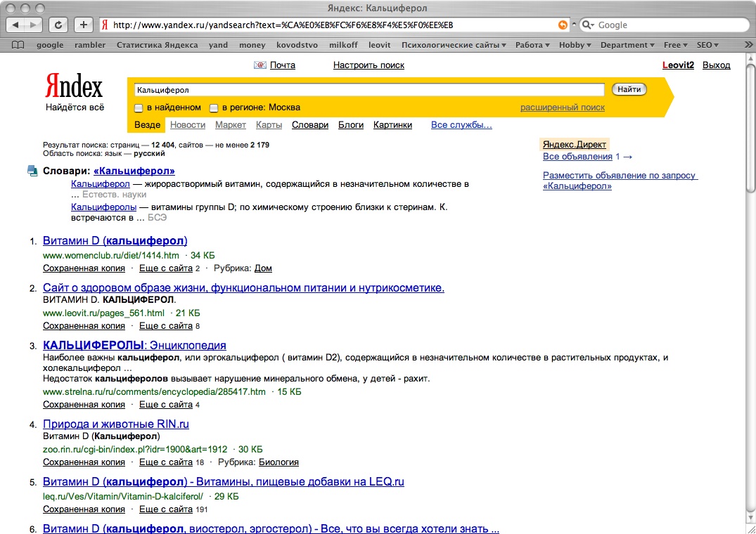756x534 pixels.
Task: Enable the 'в найденном' checkbox
Action: click(x=139, y=108)
